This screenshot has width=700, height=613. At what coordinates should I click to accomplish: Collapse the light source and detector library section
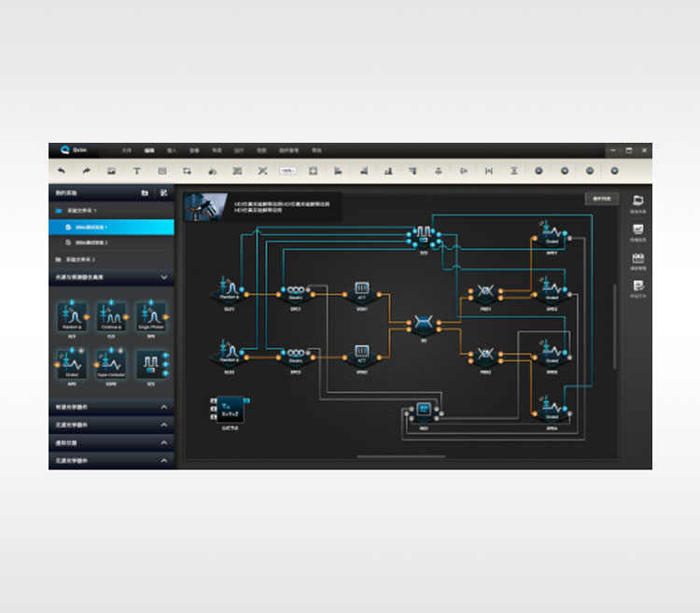(x=164, y=277)
